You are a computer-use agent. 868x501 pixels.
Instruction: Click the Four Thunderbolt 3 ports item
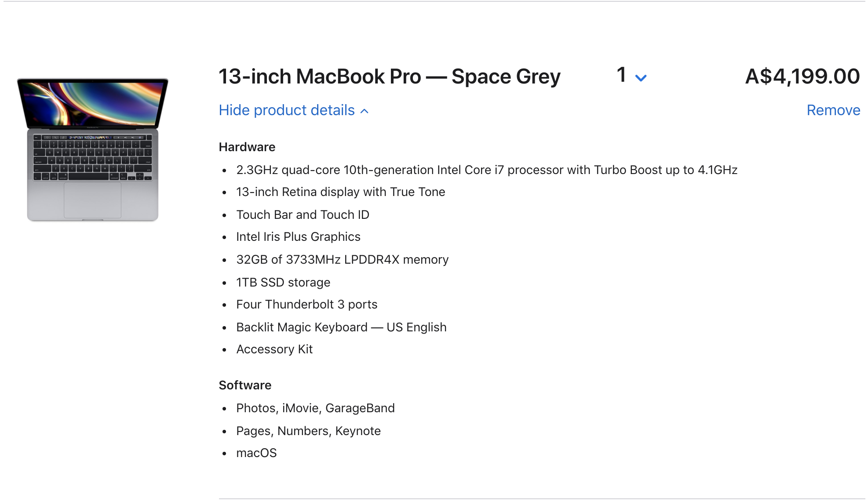click(306, 305)
